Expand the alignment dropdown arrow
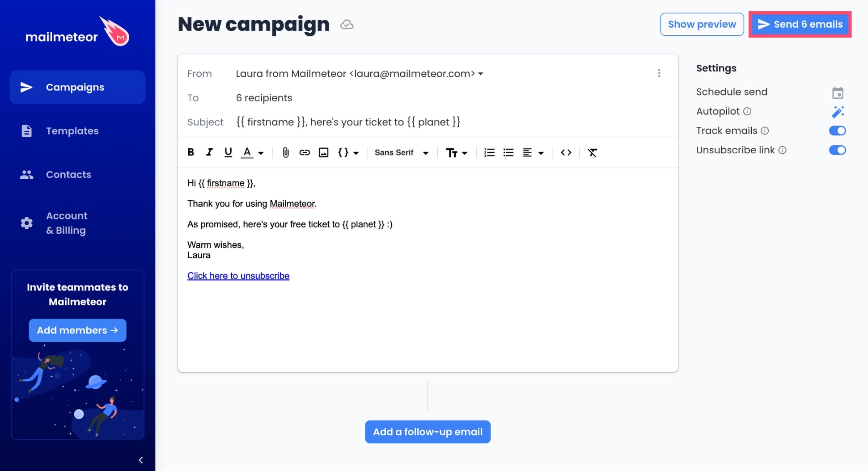 click(x=541, y=153)
